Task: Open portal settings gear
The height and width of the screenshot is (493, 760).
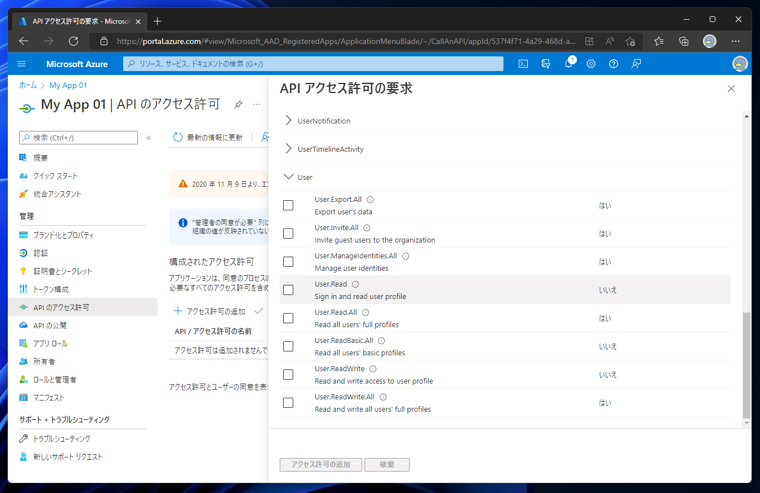Action: (x=591, y=64)
